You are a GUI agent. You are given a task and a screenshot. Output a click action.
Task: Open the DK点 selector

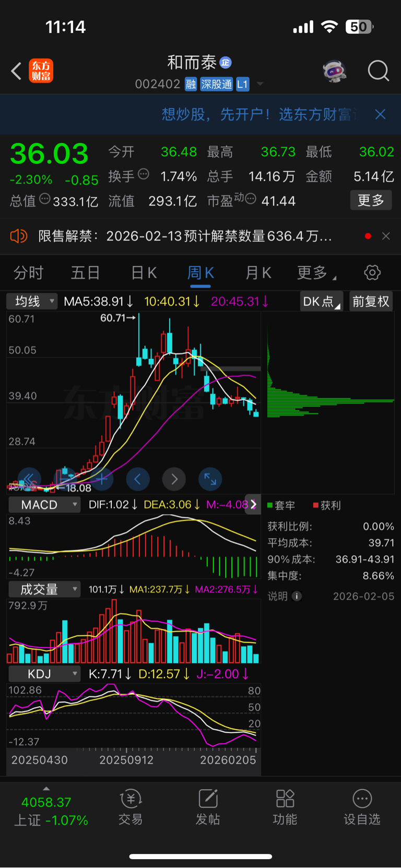click(321, 301)
